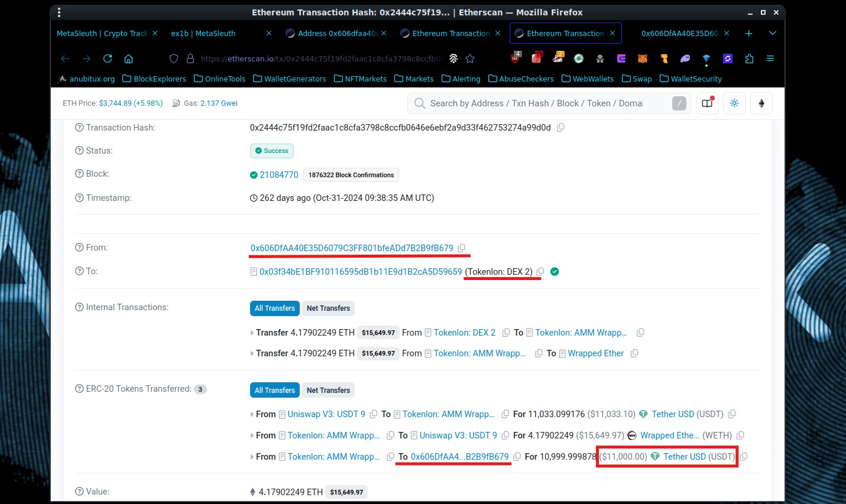846x504 pixels.
Task: Copy Wrapped Ethe... (WETH) token address
Action: pos(740,435)
